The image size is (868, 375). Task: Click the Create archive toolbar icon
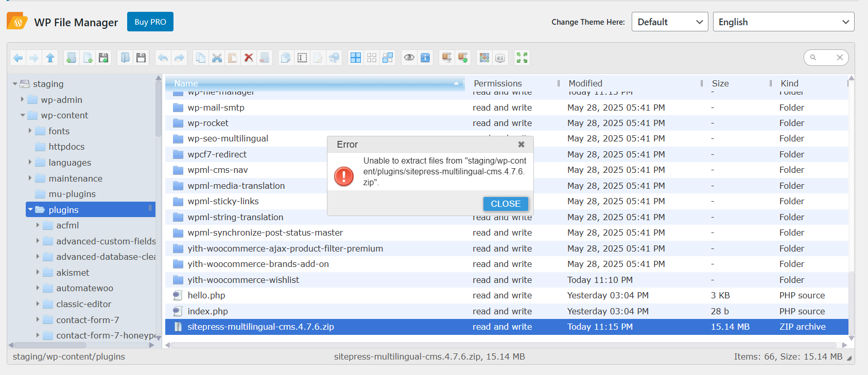pyautogui.click(x=463, y=58)
